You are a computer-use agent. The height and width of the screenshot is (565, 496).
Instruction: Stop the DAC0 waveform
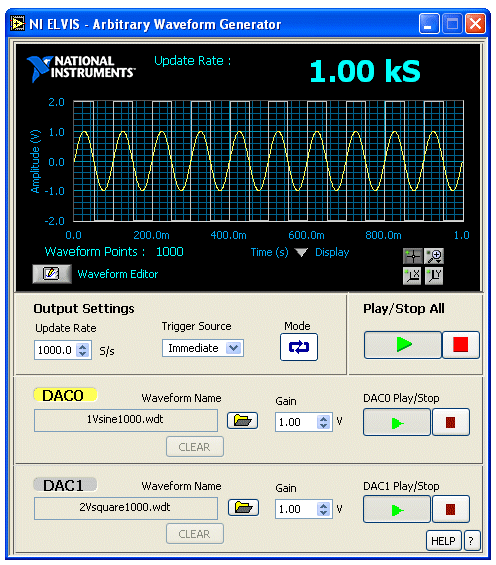(451, 422)
